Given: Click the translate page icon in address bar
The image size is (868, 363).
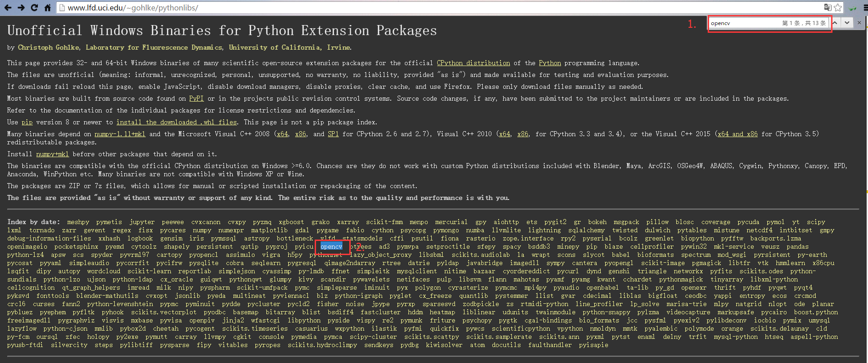Looking at the screenshot, I should click(x=827, y=7).
